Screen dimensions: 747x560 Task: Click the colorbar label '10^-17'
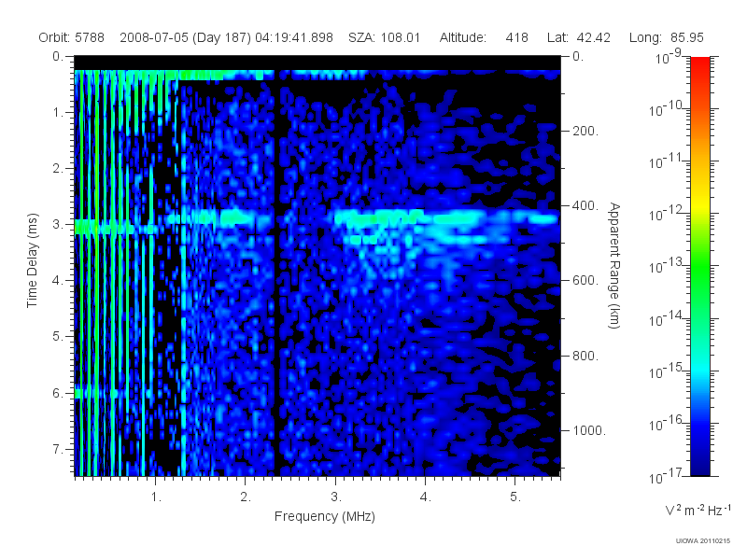point(666,476)
